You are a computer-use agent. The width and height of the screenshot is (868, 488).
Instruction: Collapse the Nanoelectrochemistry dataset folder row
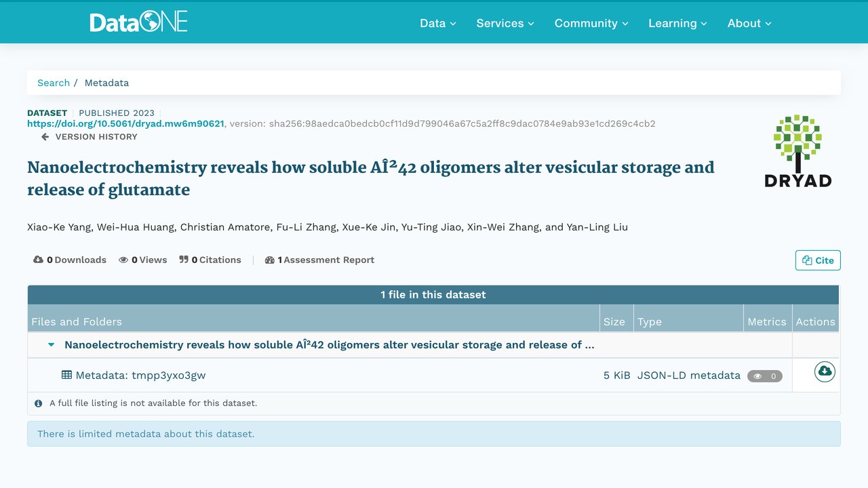[51, 345]
